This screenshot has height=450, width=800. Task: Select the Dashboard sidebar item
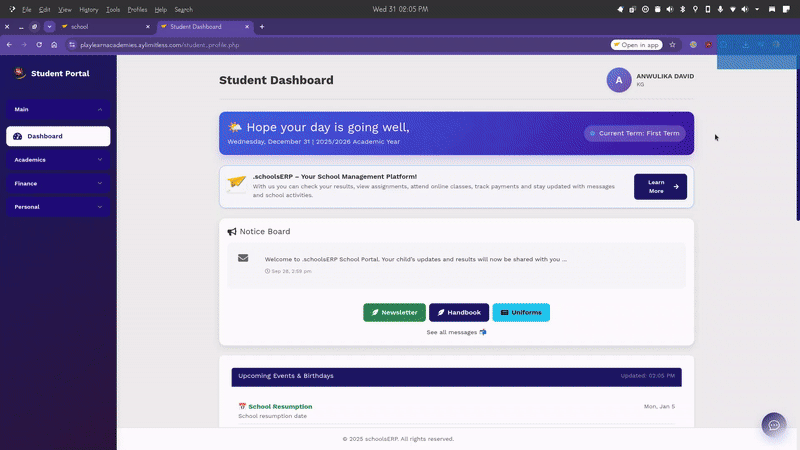pyautogui.click(x=58, y=136)
